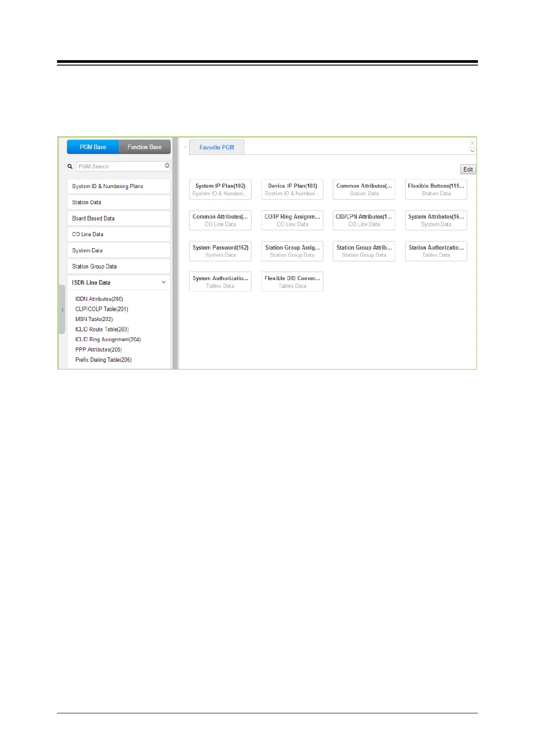Open the small dropdown arrow below close
Image resolution: width=535 pixels, height=756 pixels.
point(472,151)
